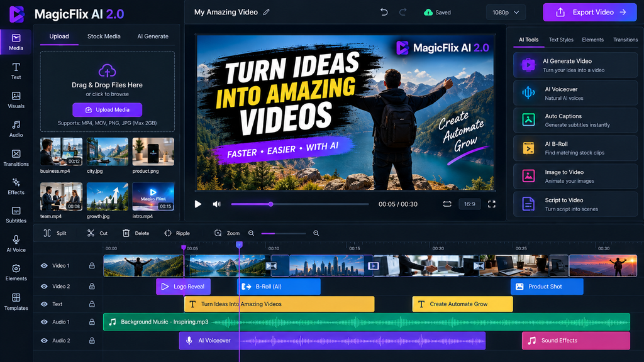
Task: Toggle visibility of Audio 1 track
Action: 44,322
